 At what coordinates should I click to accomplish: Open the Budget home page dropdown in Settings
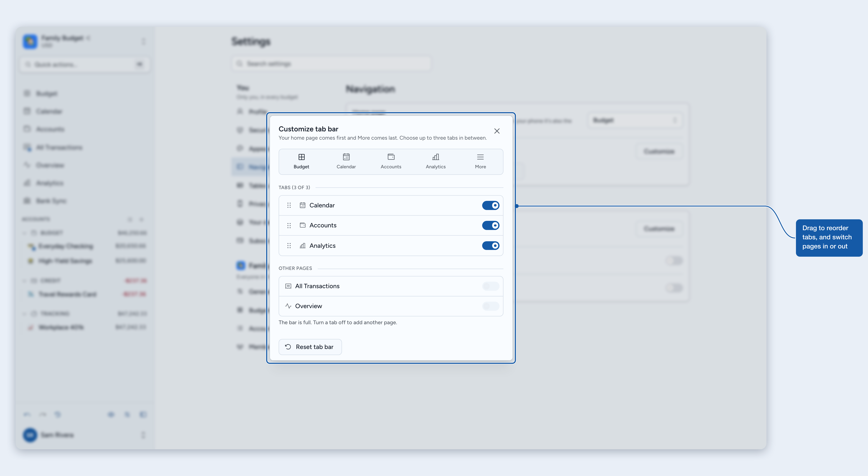[x=635, y=120]
